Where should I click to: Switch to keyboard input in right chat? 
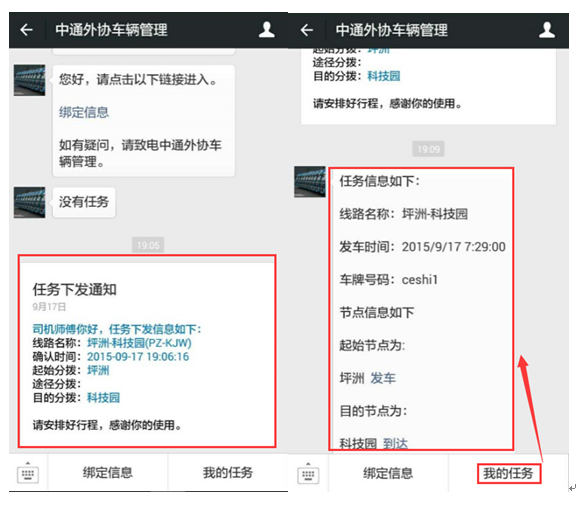click(x=308, y=473)
